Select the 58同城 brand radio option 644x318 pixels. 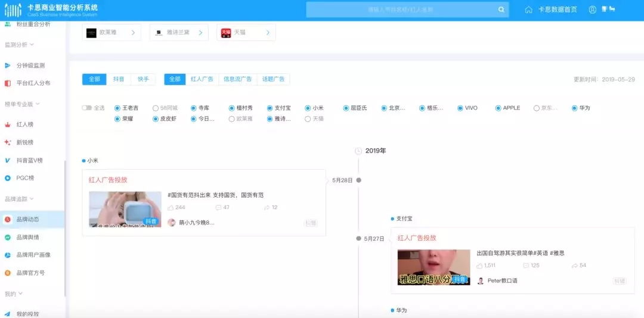click(x=156, y=108)
